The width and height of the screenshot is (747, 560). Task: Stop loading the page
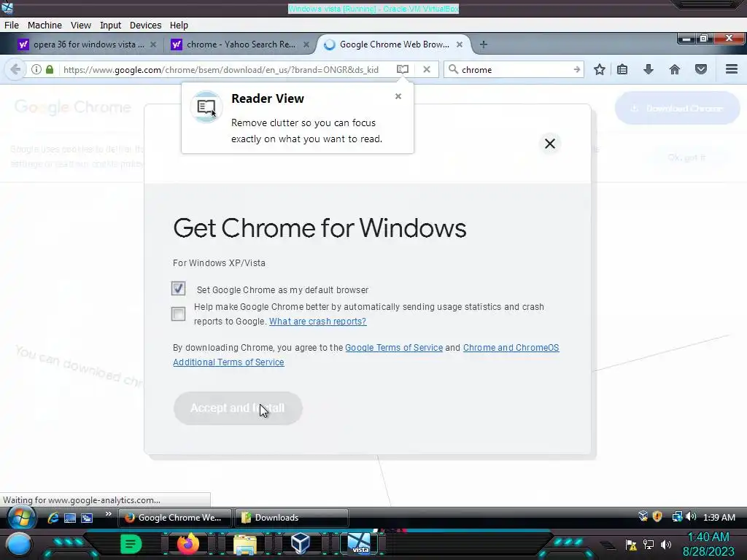426,69
